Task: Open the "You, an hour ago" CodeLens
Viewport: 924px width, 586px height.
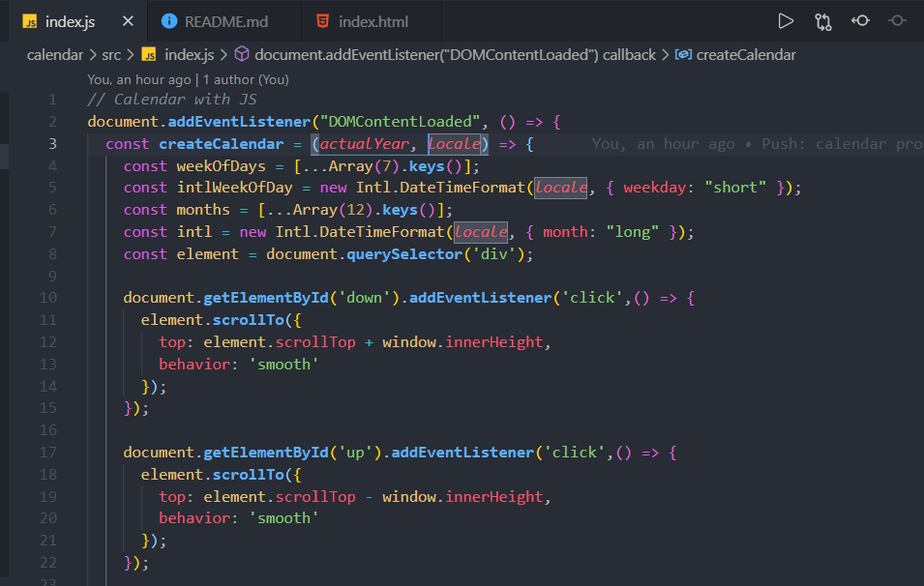Action: tap(139, 79)
